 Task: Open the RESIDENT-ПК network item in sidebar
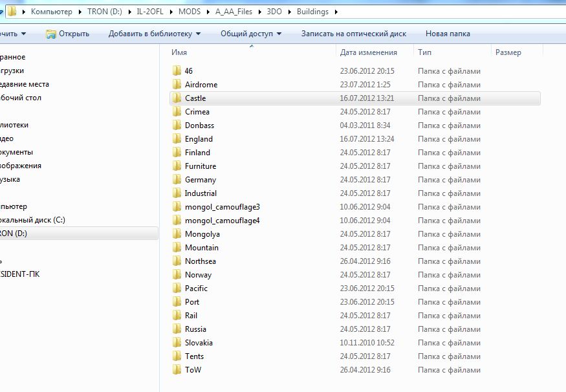pos(20,274)
